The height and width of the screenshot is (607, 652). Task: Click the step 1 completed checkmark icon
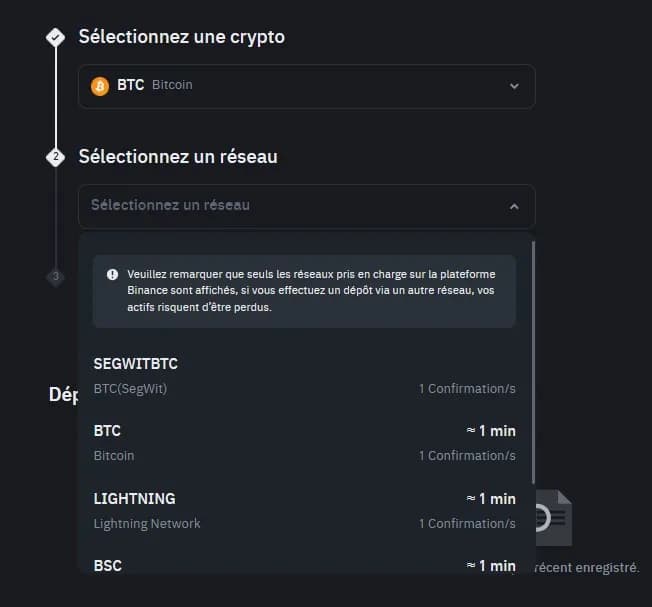(x=55, y=37)
